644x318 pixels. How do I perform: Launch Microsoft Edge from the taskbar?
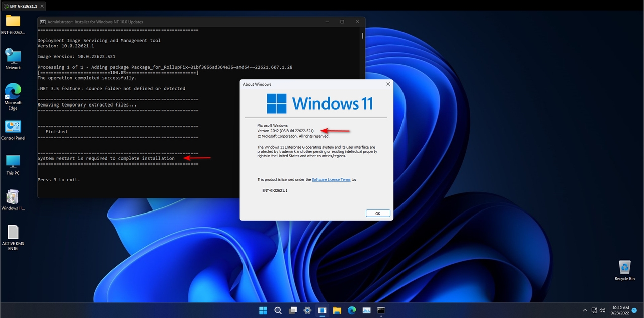[352, 310]
